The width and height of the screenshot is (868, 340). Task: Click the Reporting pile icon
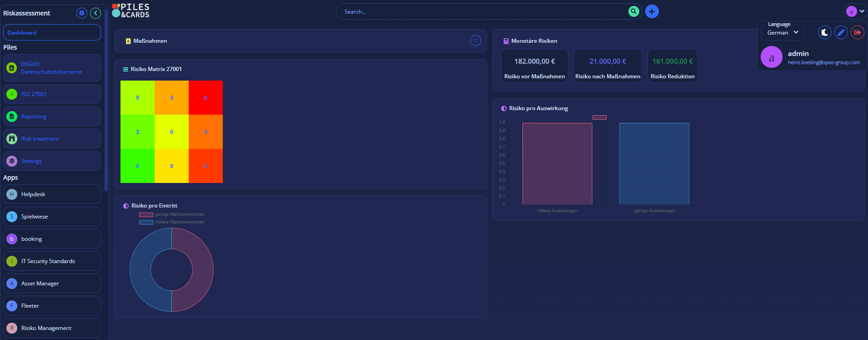click(12, 117)
